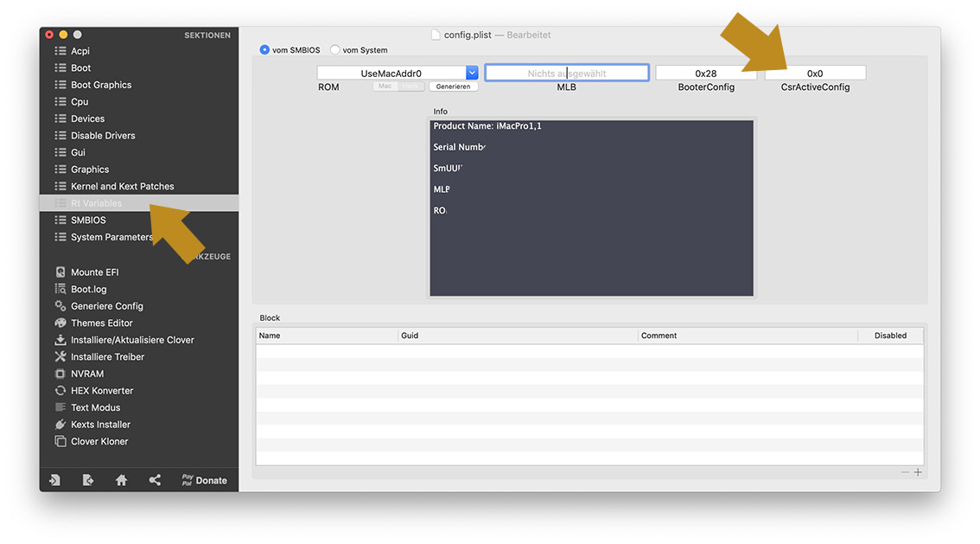Open Themes Editor palette icon

(60, 323)
